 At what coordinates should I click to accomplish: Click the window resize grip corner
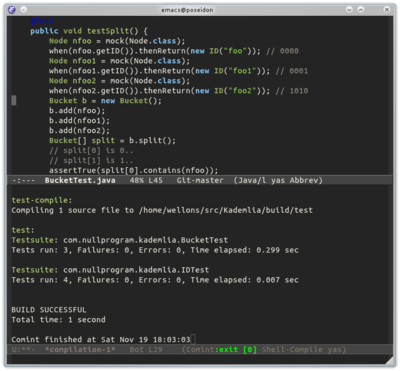tap(389, 361)
